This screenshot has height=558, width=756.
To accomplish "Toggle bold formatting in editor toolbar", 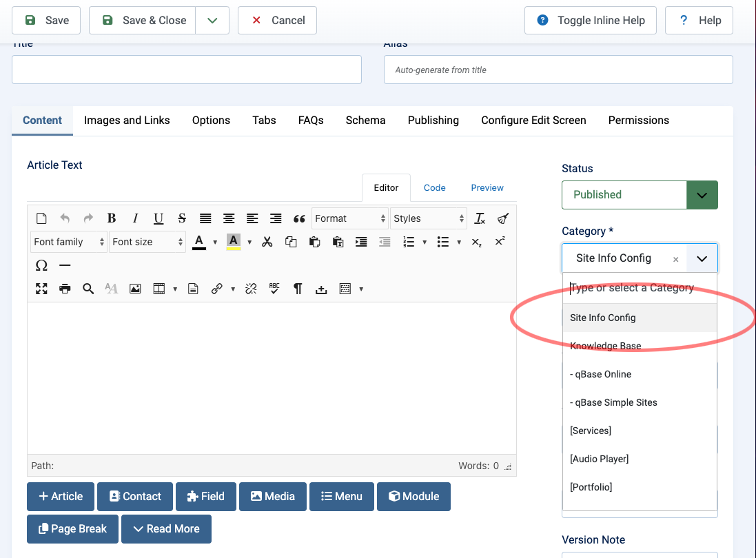I will point(112,218).
